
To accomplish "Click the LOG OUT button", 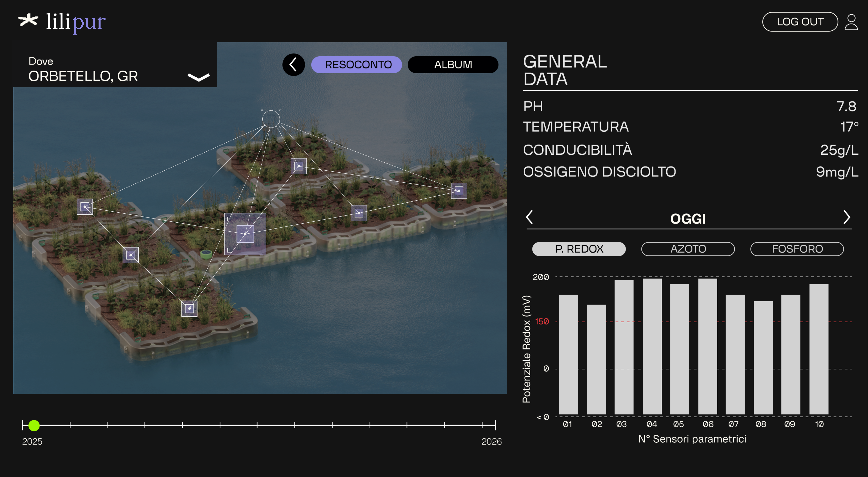I will click(x=800, y=22).
